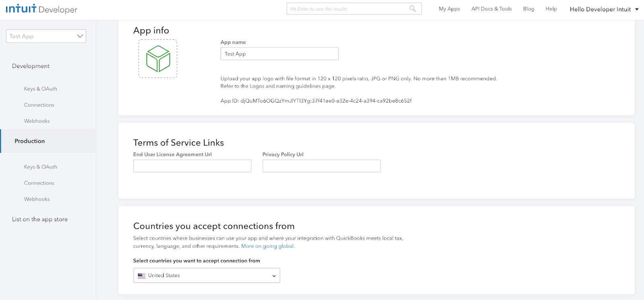Go to List on the app store

pos(40,219)
